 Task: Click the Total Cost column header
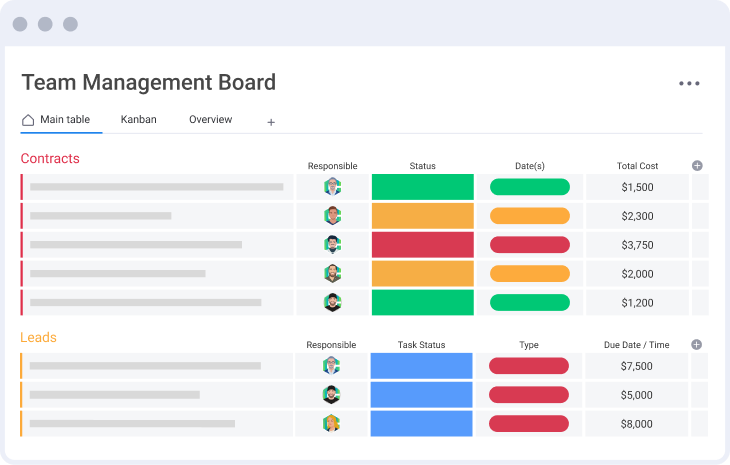coord(637,166)
